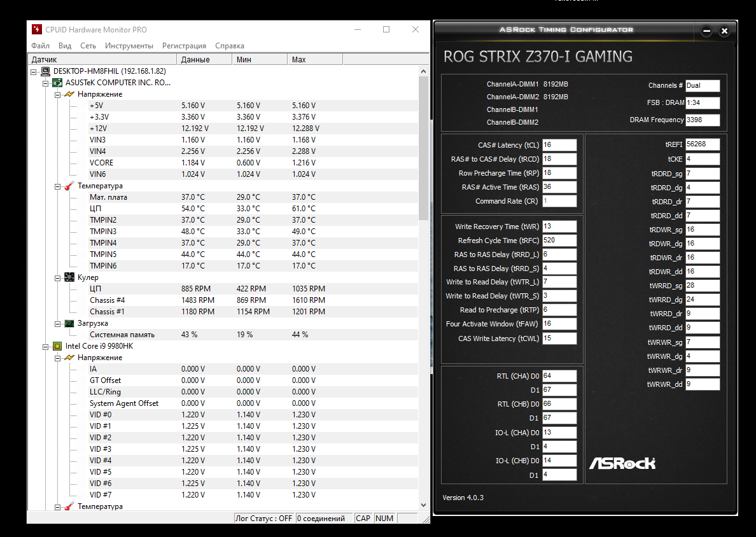Minimize the ASRock Timing Configurator window
Image resolution: width=756 pixels, height=537 pixels.
point(707,31)
